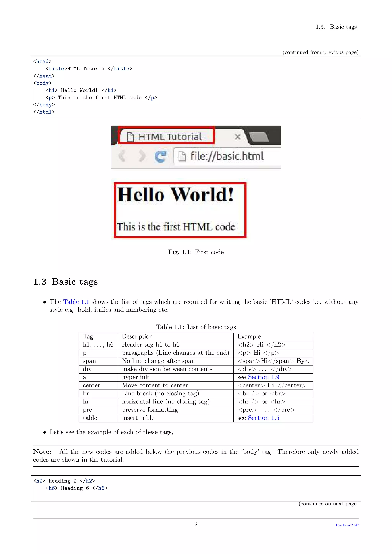This screenshot has width=392, height=554.
Task: Click the Fig. 1.1 First code caption
Action: pos(196,252)
